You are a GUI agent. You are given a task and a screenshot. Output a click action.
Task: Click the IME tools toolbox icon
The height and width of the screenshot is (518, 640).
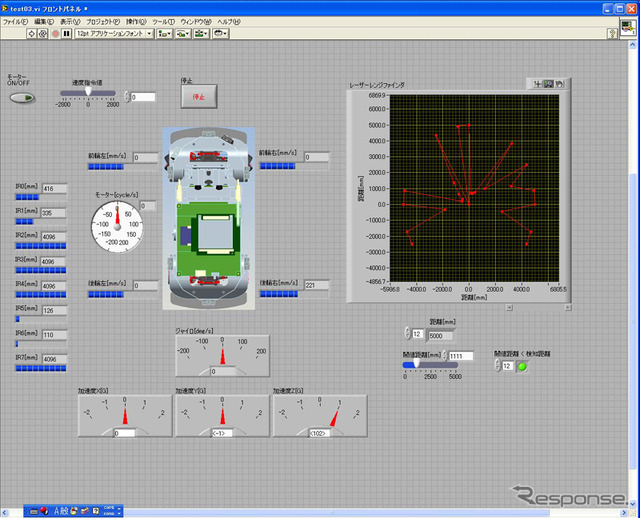coord(85,511)
